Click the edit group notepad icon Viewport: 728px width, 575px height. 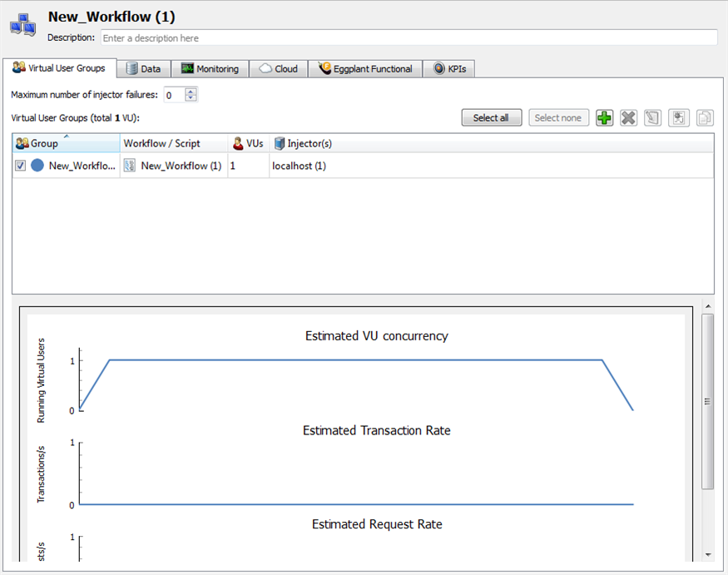pyautogui.click(x=653, y=118)
